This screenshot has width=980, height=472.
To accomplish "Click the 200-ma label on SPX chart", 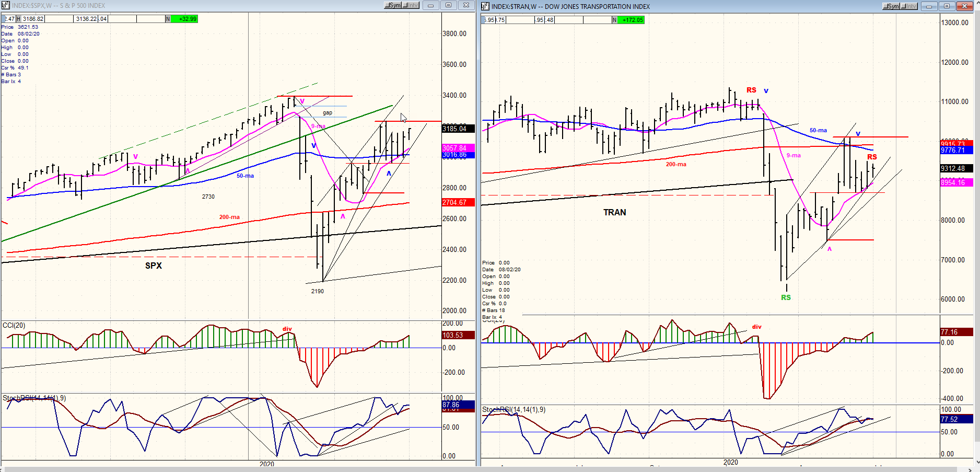I will 229,217.
